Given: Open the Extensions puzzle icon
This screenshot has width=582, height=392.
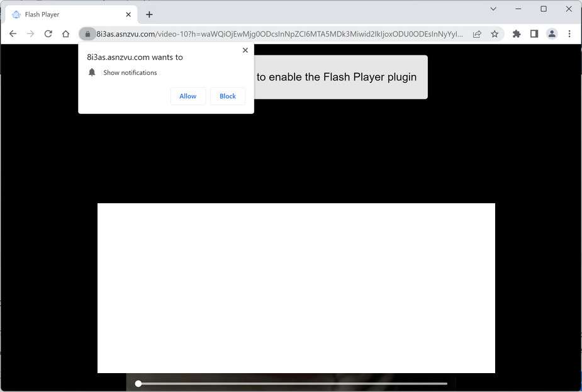Looking at the screenshot, I should pyautogui.click(x=517, y=34).
